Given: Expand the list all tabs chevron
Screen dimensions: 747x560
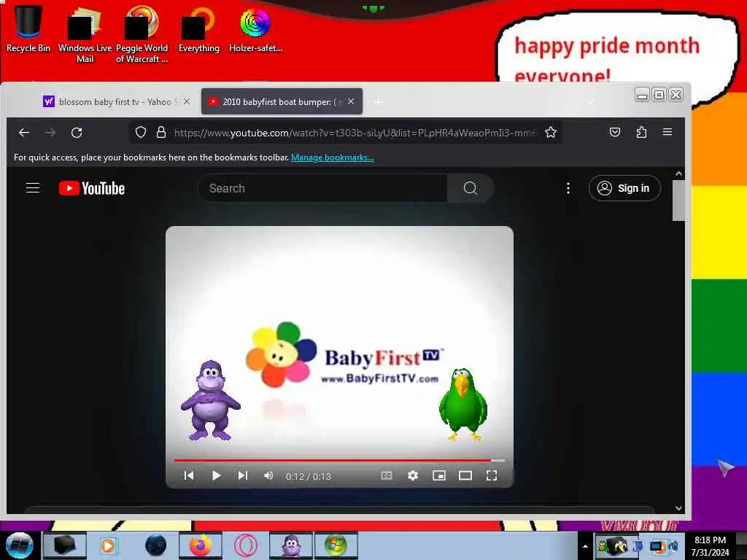Looking at the screenshot, I should [x=591, y=102].
